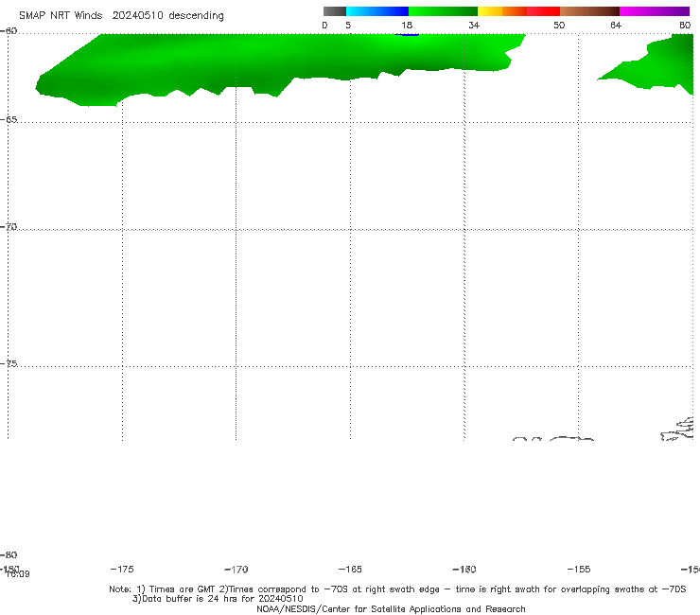
Task: Click the red segment of the color bar
Action: tap(543, 11)
